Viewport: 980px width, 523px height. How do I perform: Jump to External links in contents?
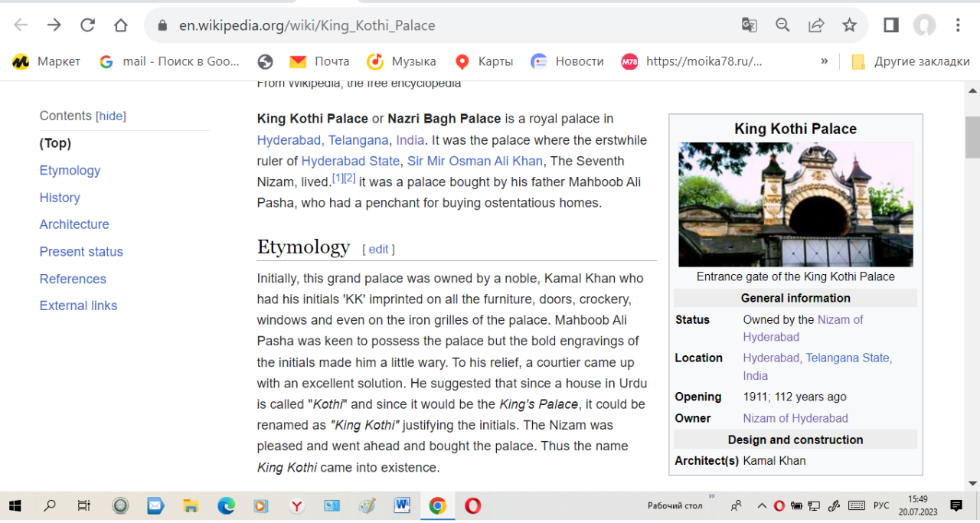point(78,306)
